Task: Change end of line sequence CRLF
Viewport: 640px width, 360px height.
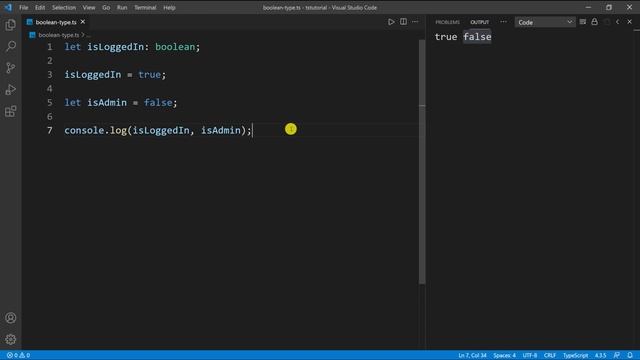Action: tap(550, 356)
